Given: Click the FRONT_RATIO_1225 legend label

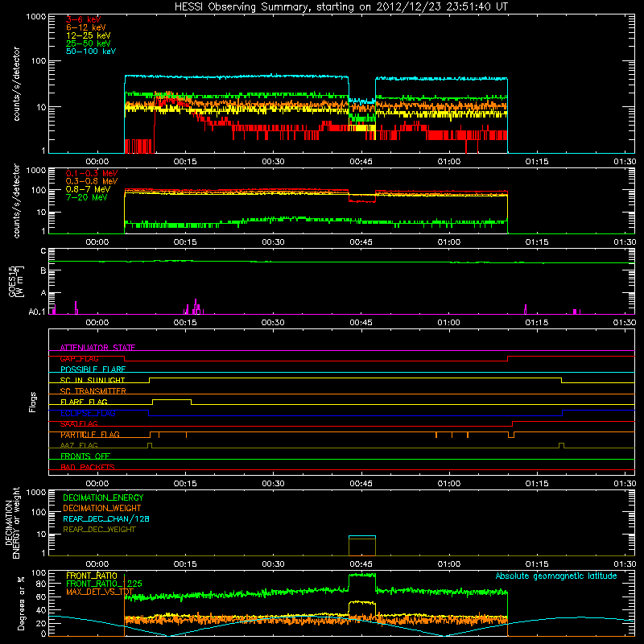Looking at the screenshot, I should [104, 584].
